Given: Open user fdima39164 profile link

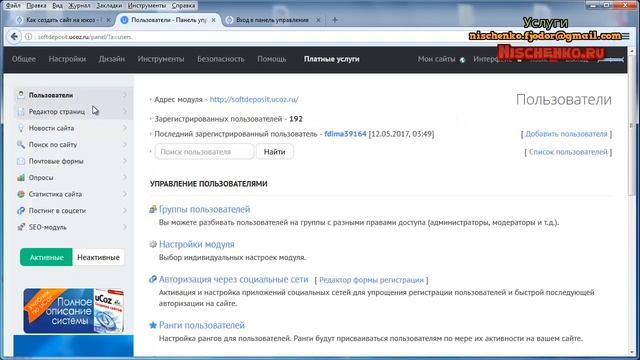Looking at the screenshot, I should click(345, 134).
